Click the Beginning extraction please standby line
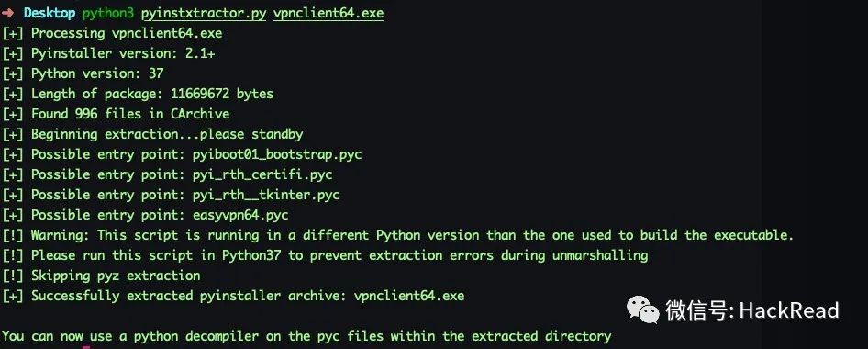Image resolution: width=868 pixels, height=349 pixels. click(x=153, y=134)
